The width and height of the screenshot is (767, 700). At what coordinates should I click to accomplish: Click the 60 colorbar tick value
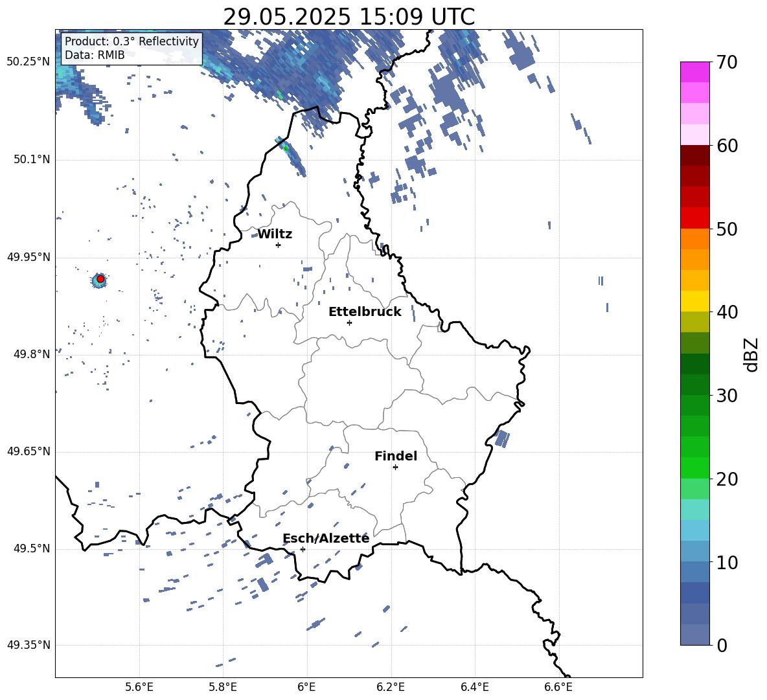(727, 146)
